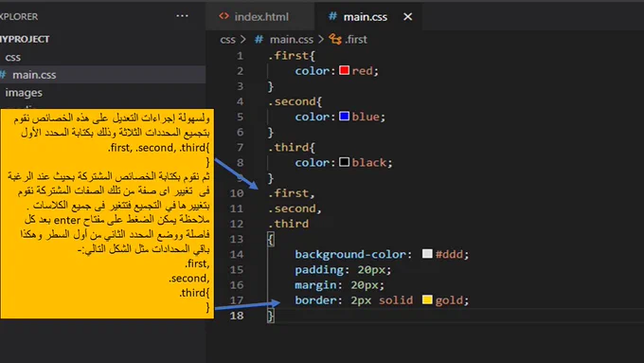
Task: Click the CSS hash icon on main.css tab
Action: 332,16
